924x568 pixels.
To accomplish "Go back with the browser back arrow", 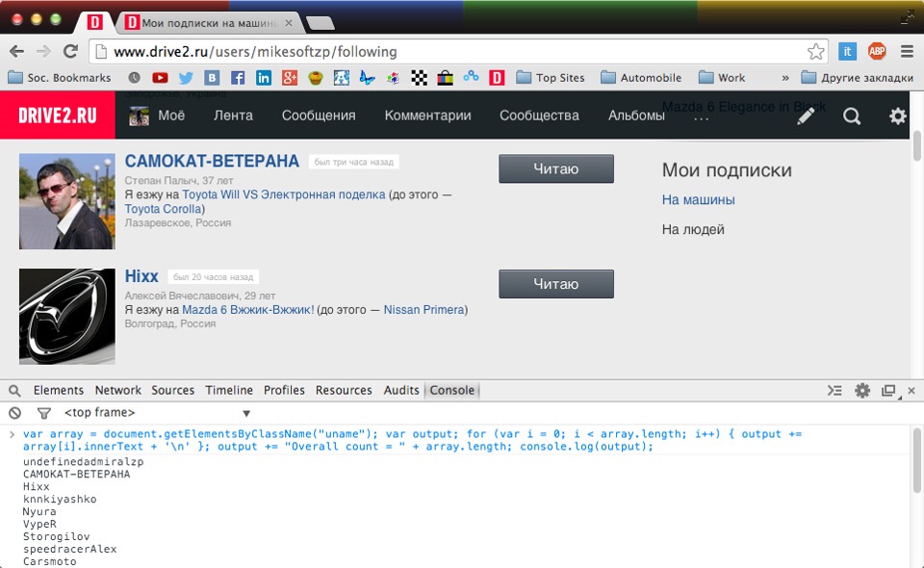I will click(17, 52).
